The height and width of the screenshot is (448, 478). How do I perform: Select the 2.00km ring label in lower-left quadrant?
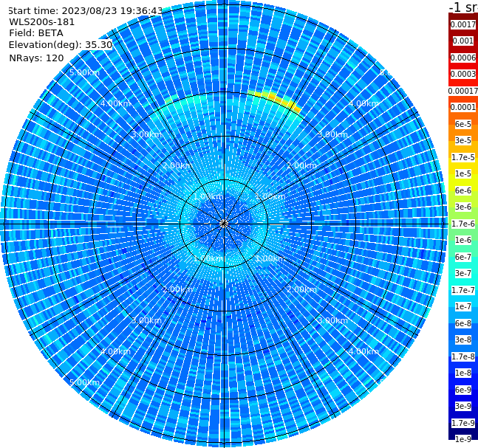tap(177, 289)
